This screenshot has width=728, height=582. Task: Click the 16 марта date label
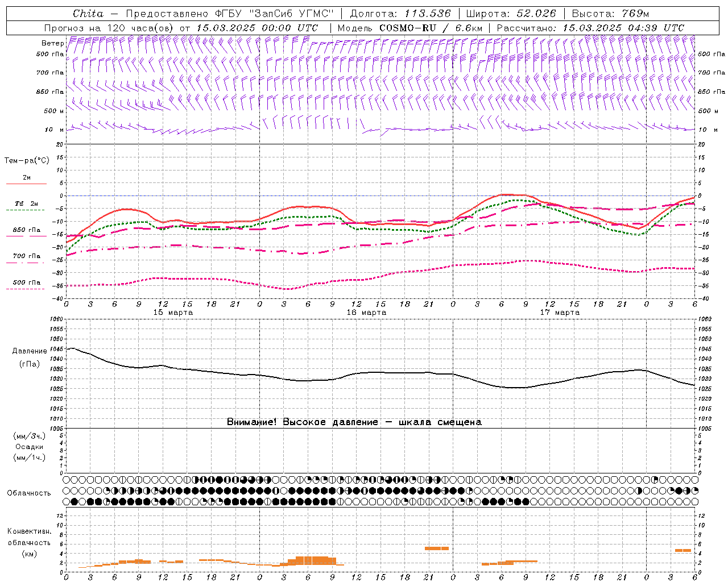point(367,313)
